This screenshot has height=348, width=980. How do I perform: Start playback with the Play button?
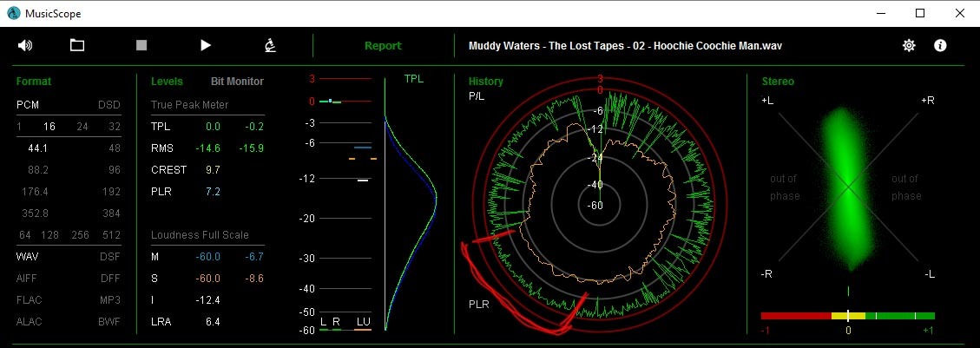click(x=206, y=45)
